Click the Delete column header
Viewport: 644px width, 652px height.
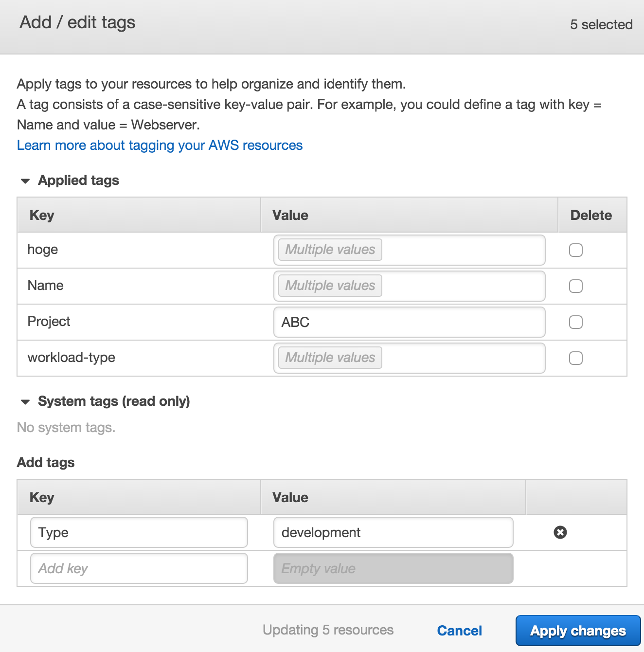point(591,215)
